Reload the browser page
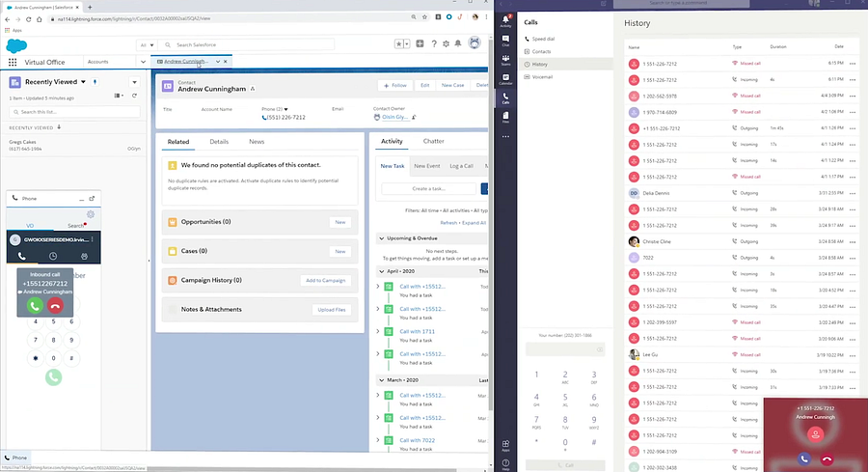Viewport: 868px width, 472px height. (28, 19)
